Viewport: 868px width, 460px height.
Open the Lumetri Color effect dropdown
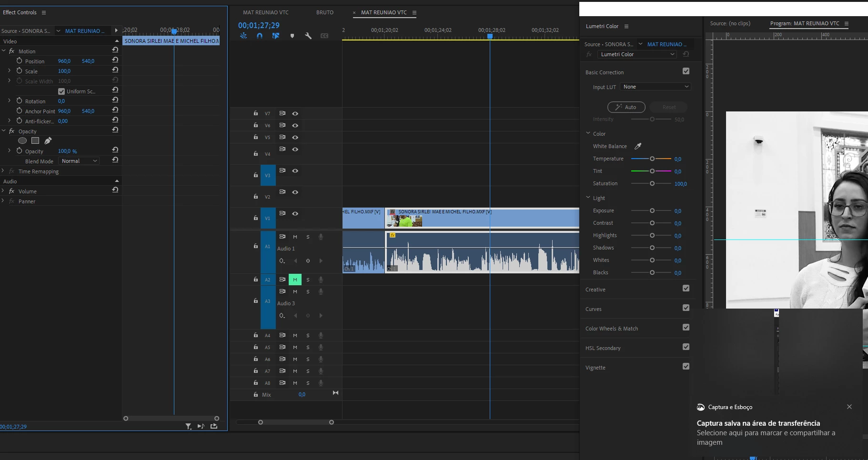(637, 54)
